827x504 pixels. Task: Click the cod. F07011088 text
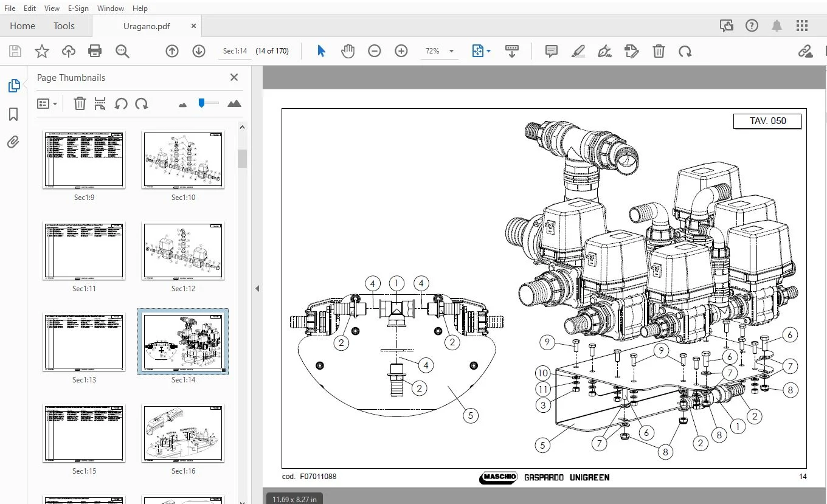[310, 477]
